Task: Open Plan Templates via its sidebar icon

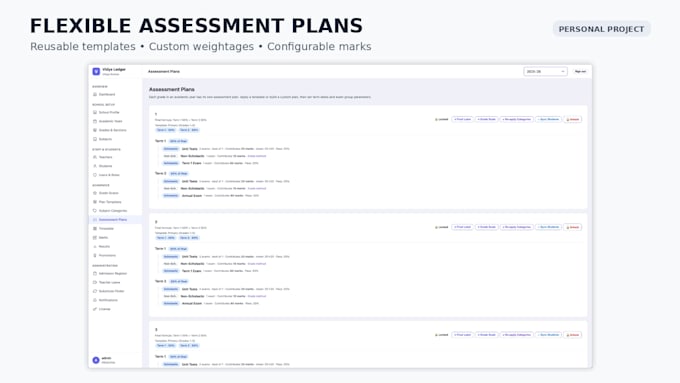Action: (x=95, y=202)
